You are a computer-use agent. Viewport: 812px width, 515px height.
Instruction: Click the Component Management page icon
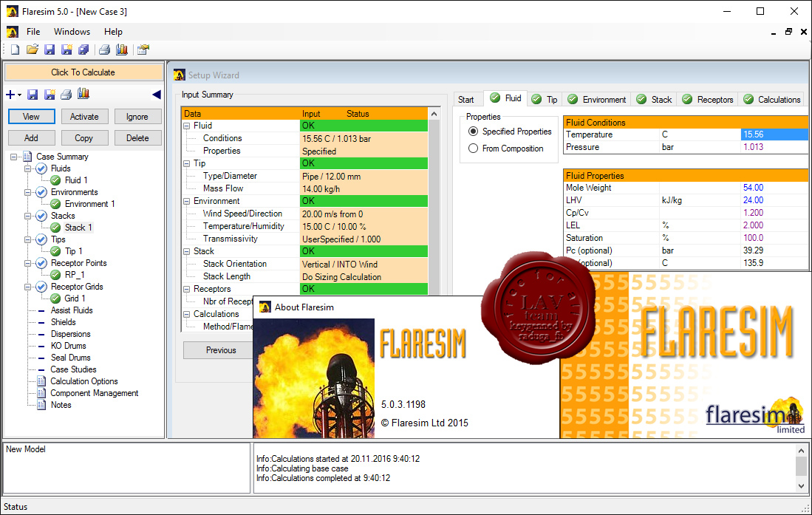pos(41,393)
